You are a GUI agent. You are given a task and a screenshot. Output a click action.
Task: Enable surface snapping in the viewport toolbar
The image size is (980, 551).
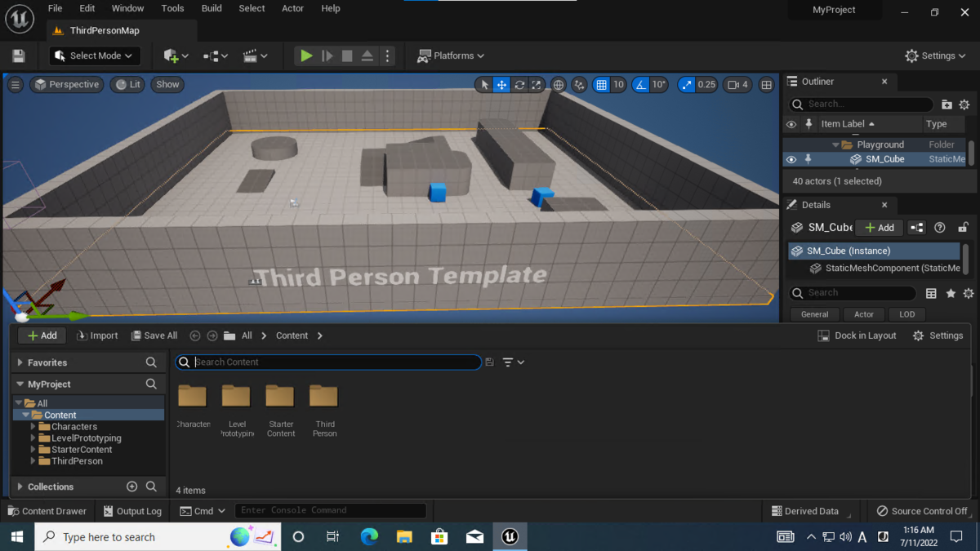click(x=579, y=84)
